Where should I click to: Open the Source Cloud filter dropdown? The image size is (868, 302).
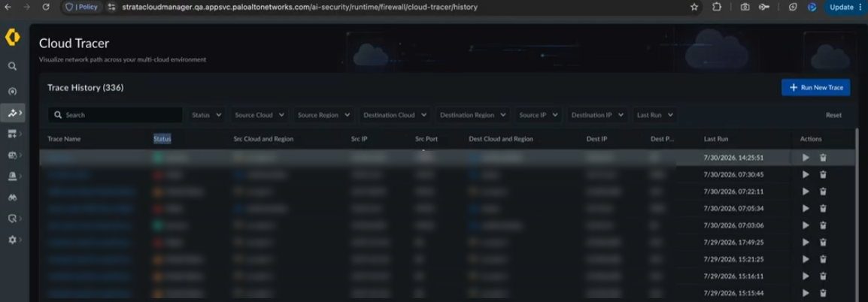click(x=259, y=115)
